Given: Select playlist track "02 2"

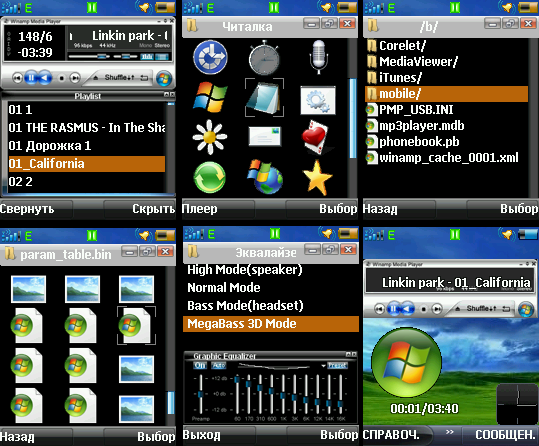Looking at the screenshot, I should (x=87, y=182).
